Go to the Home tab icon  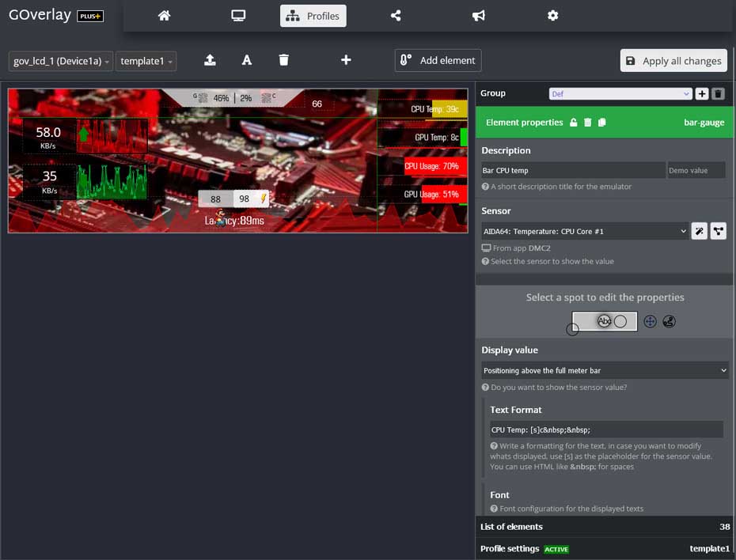click(164, 16)
